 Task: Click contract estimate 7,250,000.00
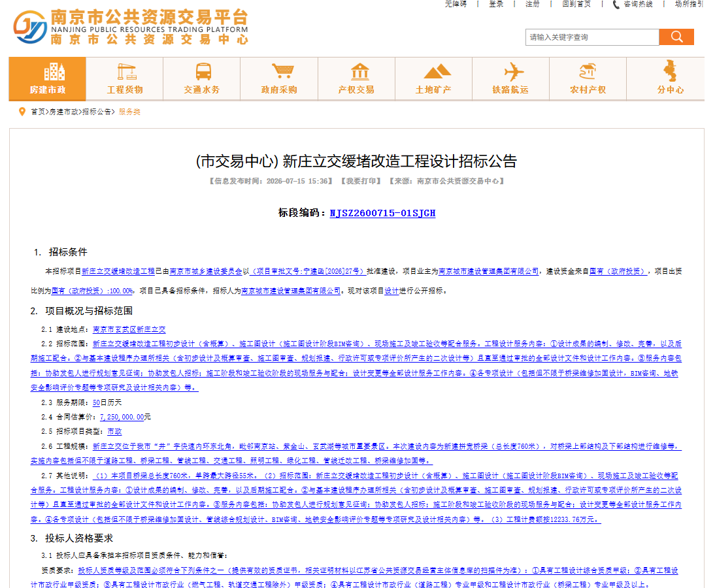(122, 417)
